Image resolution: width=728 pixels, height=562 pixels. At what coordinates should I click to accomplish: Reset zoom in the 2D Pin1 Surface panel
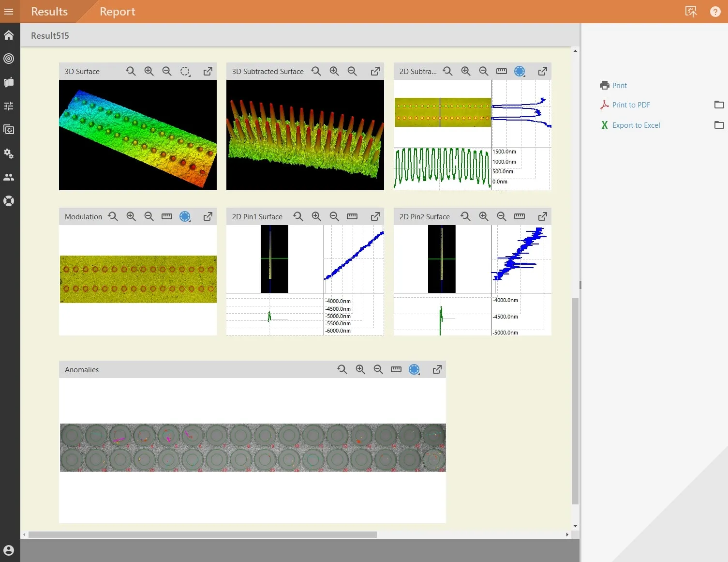(x=298, y=216)
